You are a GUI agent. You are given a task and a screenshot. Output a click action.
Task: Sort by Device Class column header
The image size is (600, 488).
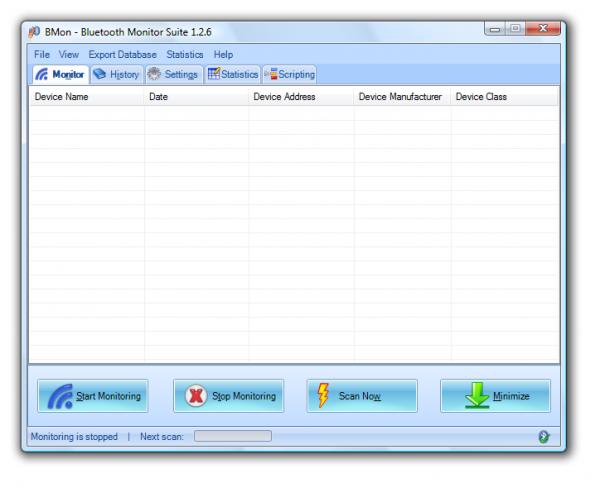(x=504, y=96)
